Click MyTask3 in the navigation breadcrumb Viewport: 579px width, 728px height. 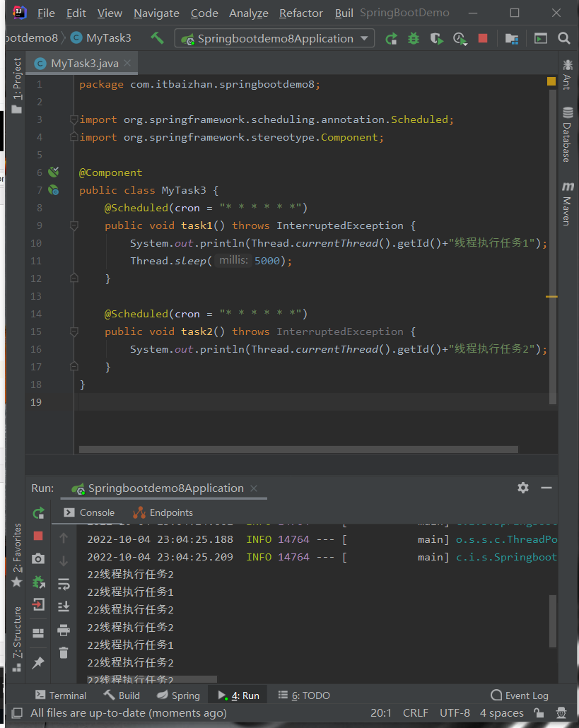click(x=101, y=38)
